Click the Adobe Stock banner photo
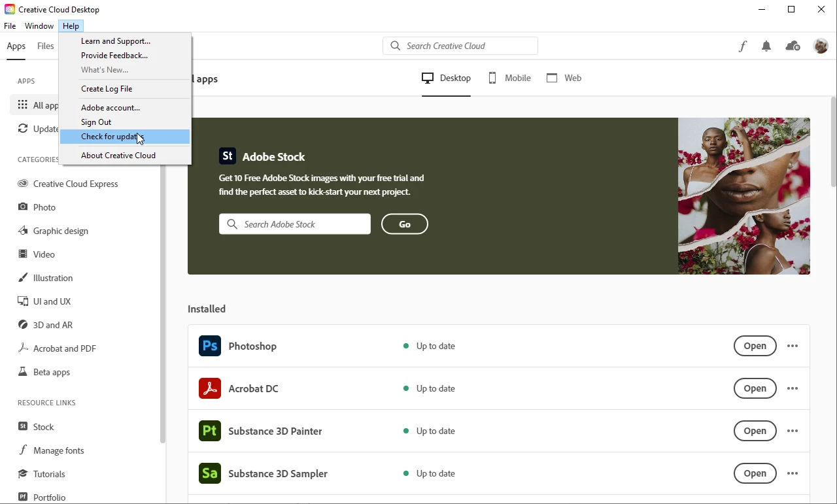The width and height of the screenshot is (837, 504). coord(744,196)
